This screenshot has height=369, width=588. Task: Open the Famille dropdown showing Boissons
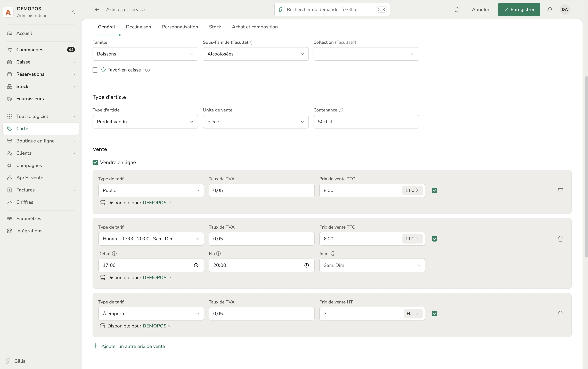tap(145, 54)
